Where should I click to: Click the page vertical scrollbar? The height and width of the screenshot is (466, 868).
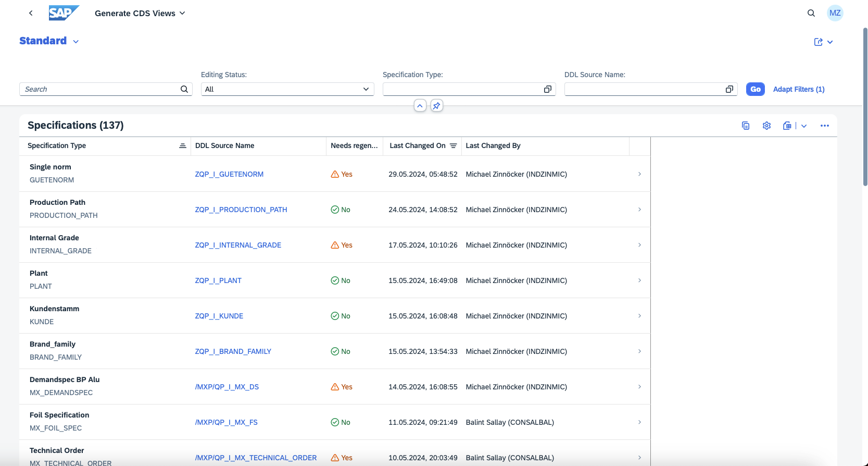[865, 107]
